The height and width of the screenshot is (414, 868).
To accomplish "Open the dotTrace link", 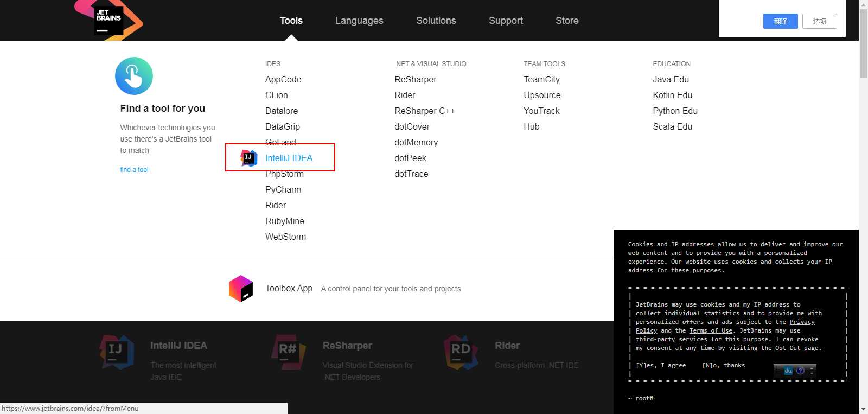I will tap(411, 174).
